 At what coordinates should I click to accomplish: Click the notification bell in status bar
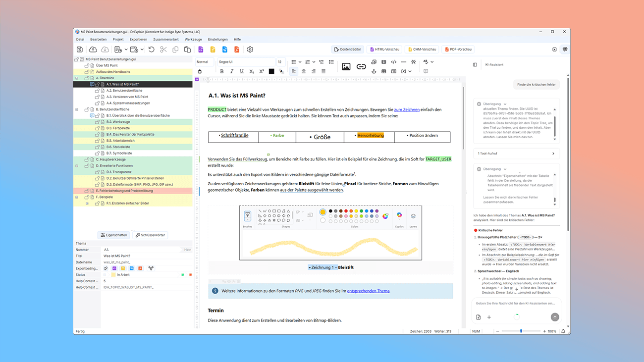pyautogui.click(x=563, y=331)
